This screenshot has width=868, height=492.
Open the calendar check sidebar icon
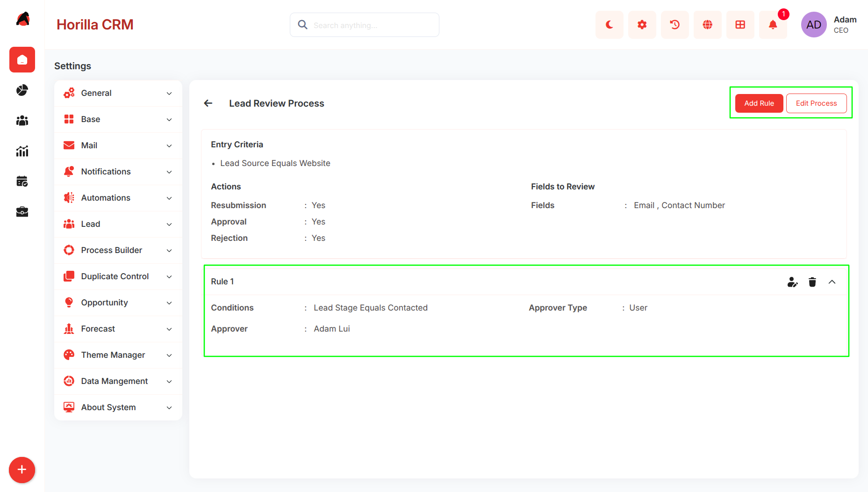[22, 181]
